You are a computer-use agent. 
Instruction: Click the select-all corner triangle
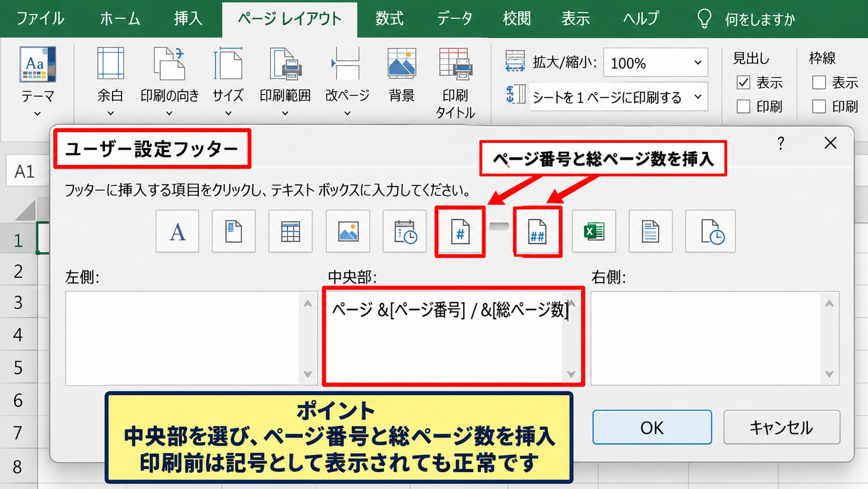26,210
